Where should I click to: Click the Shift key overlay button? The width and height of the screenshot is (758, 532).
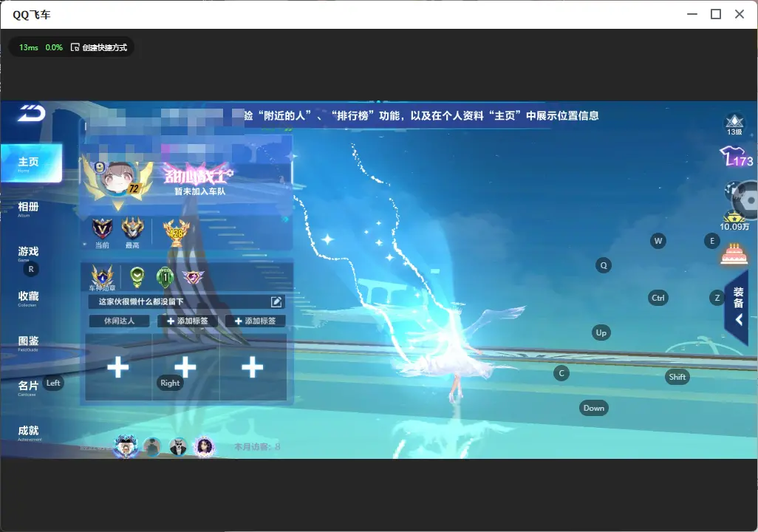[677, 377]
